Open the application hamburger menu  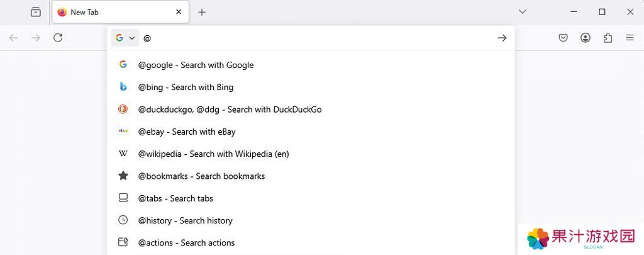coord(630,38)
